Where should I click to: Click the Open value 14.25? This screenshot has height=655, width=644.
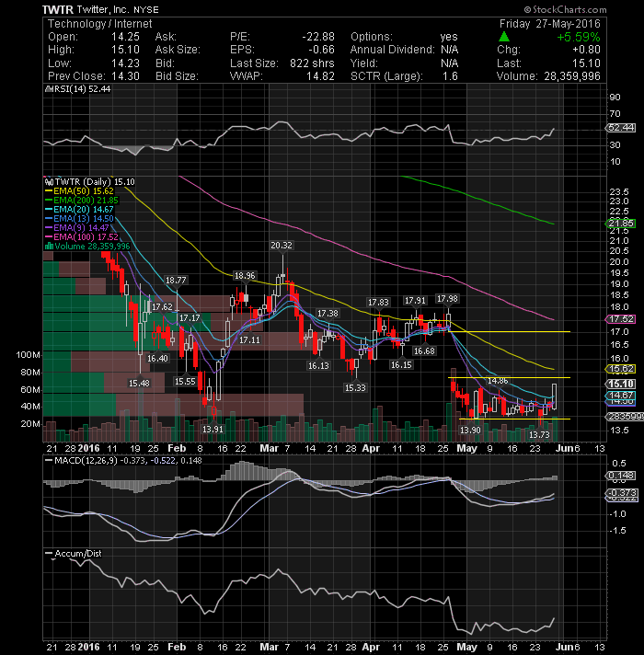point(125,37)
